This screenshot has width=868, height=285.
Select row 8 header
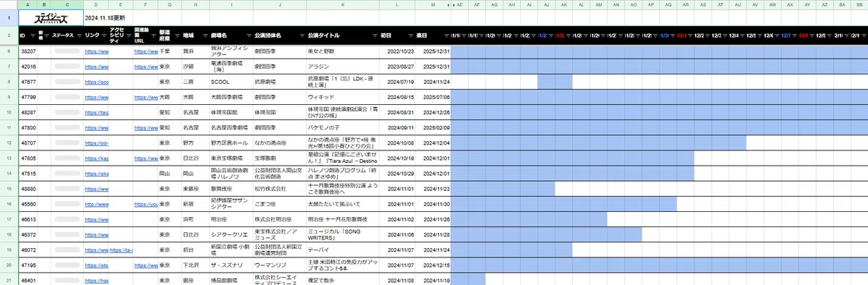9,82
